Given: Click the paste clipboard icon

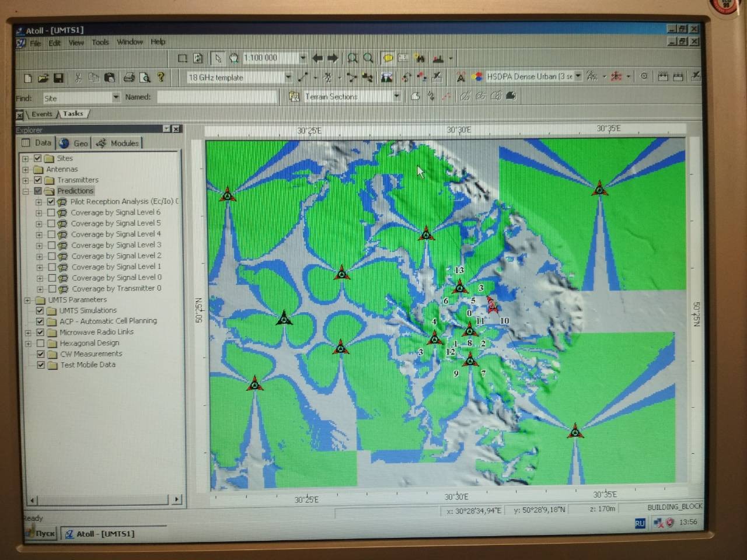Looking at the screenshot, I should [x=109, y=78].
